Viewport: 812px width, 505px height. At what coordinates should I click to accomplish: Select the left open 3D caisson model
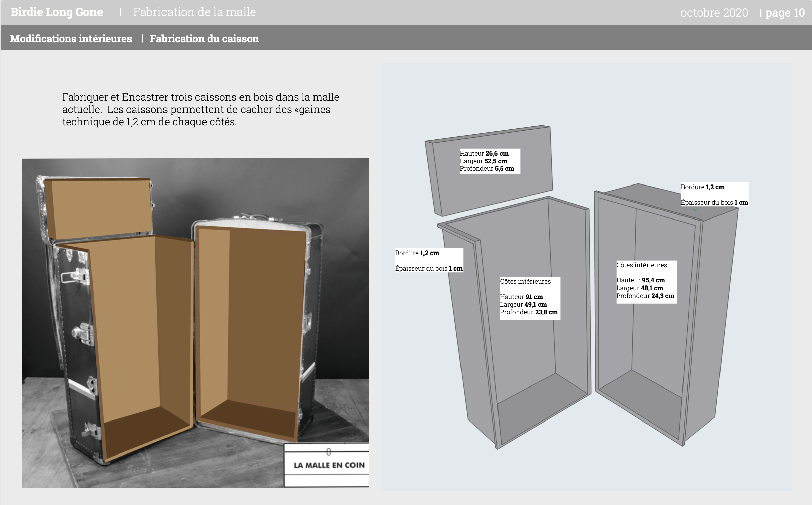pos(525,353)
